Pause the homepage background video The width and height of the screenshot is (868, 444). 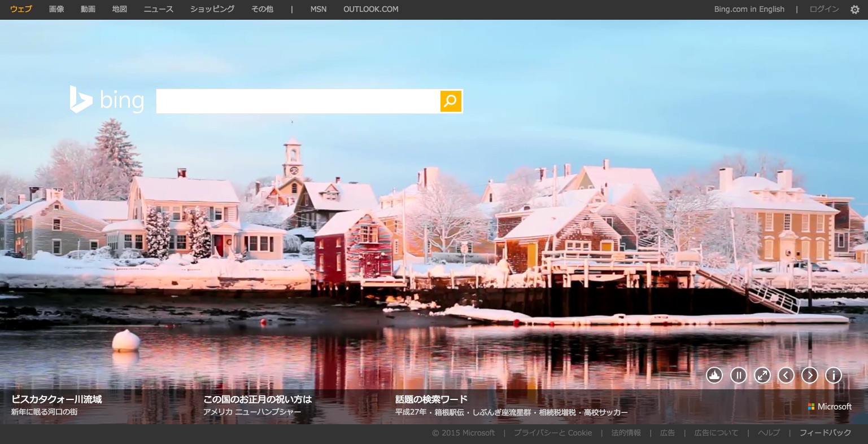coord(738,375)
